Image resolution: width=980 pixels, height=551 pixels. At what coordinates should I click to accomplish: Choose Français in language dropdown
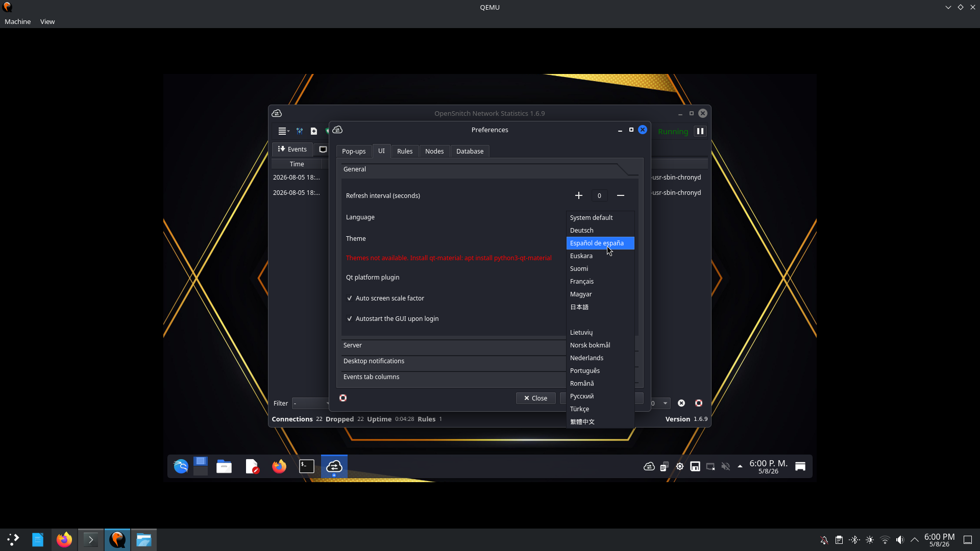pyautogui.click(x=600, y=282)
